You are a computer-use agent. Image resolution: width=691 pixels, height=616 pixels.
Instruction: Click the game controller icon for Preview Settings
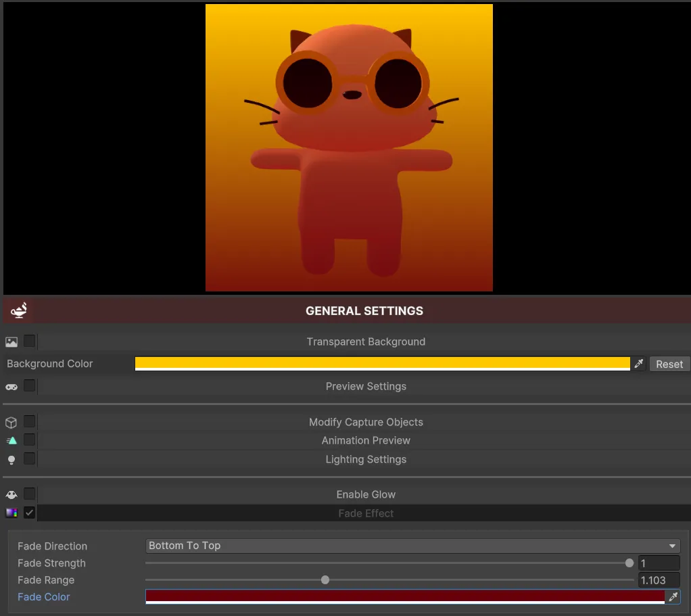coord(11,386)
